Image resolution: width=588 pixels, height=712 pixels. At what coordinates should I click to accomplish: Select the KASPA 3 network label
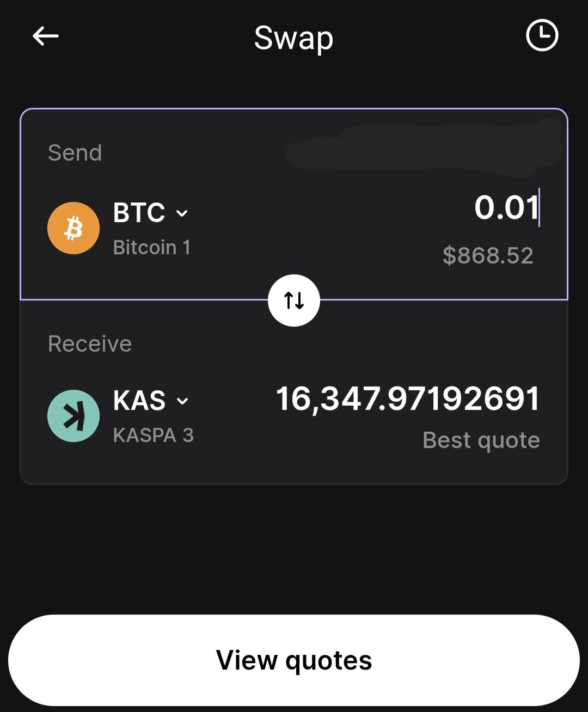coord(153,435)
